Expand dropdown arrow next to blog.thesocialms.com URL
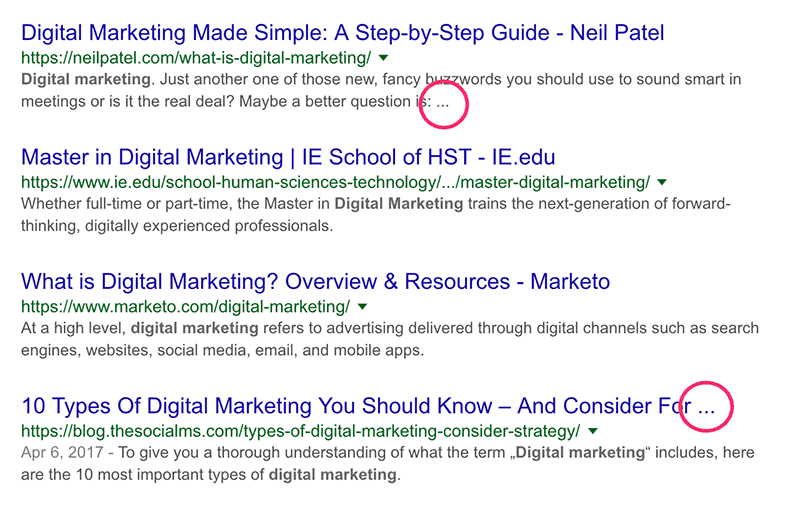 point(593,431)
